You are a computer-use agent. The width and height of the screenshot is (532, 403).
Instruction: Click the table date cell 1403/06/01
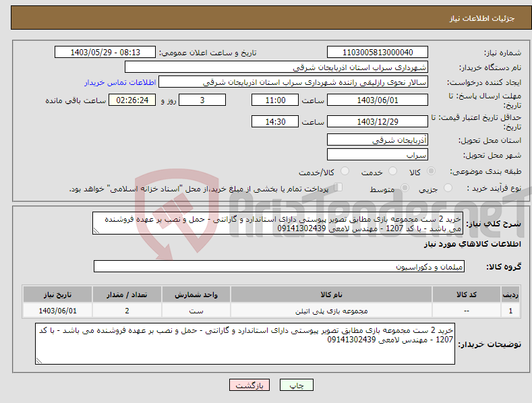[57, 311]
